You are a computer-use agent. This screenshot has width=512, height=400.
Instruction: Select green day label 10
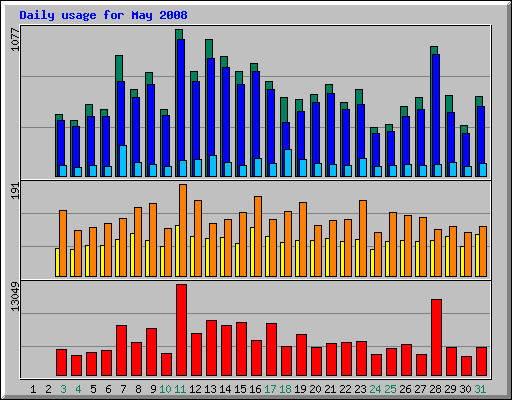tap(165, 389)
